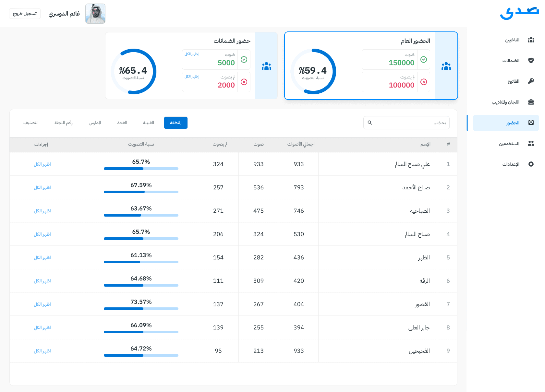Click the المفاتيح key icon
This screenshot has height=392, width=545.
(531, 81)
